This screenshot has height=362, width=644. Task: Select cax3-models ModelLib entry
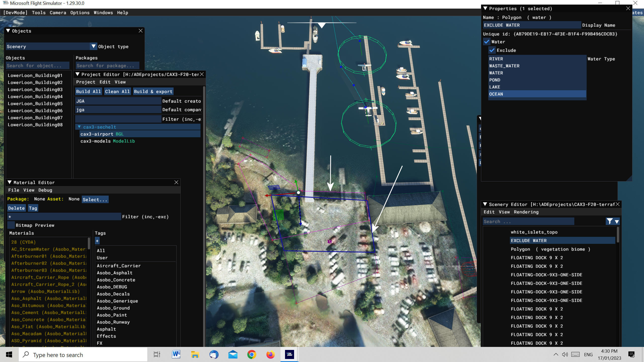tap(107, 141)
